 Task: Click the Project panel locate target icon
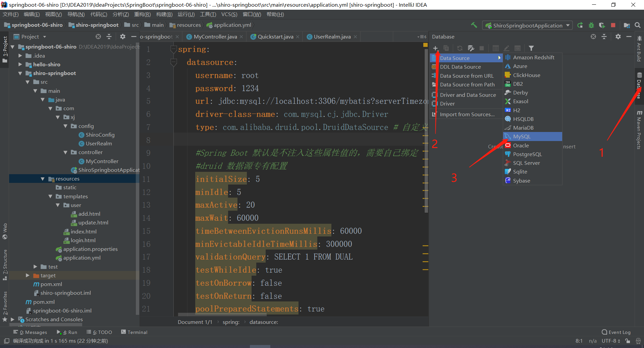point(98,37)
